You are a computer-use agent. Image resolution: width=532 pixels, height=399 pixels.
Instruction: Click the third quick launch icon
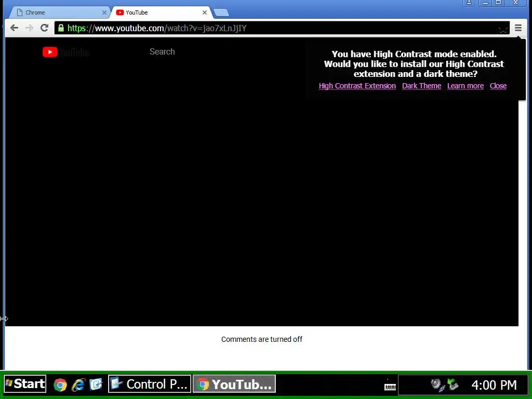click(96, 384)
